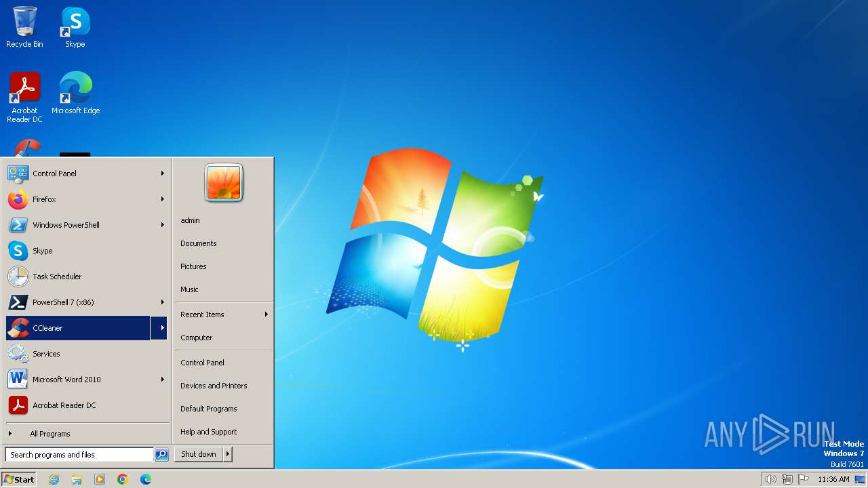Open Windows Media Player from the taskbar
This screenshot has width=868, height=488.
100,479
